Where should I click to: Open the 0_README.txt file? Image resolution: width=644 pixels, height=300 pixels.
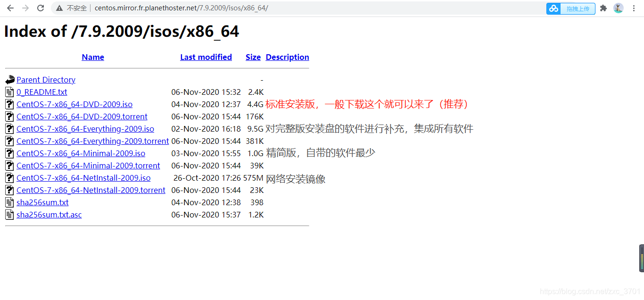pos(42,92)
